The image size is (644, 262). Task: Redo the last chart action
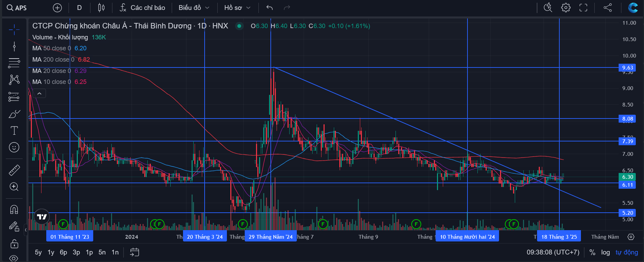click(287, 8)
